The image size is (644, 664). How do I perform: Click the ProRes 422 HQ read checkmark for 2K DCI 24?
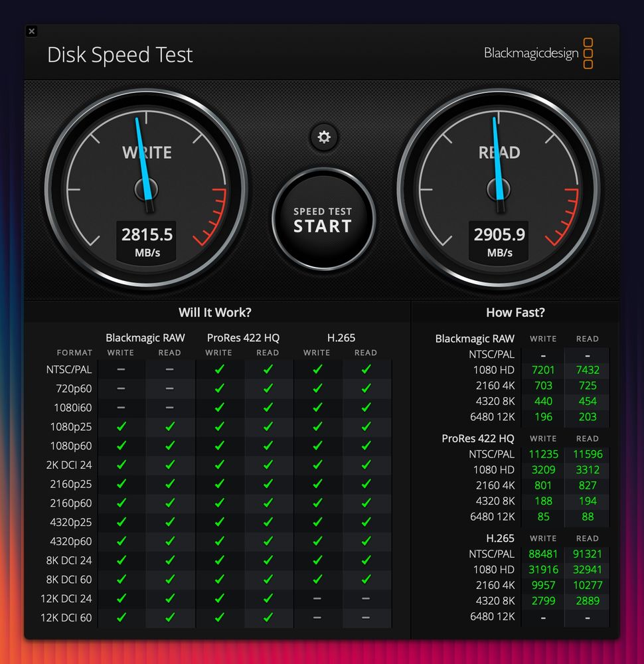[x=268, y=465]
